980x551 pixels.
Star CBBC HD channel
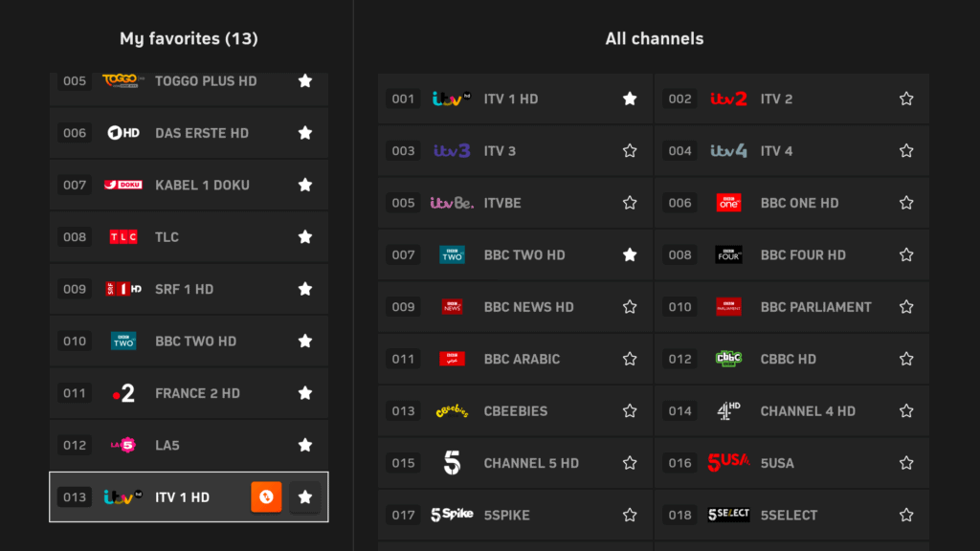click(x=906, y=360)
